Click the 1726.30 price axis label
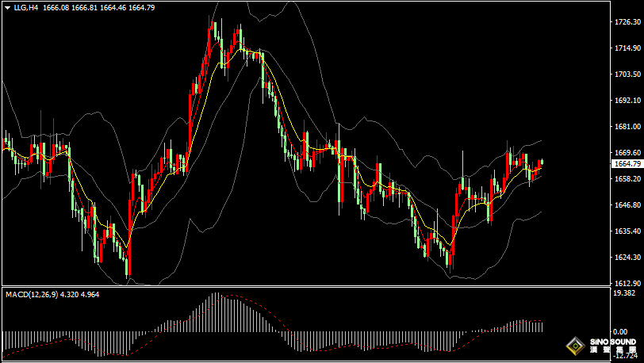The height and width of the screenshot is (363, 644). tap(627, 22)
